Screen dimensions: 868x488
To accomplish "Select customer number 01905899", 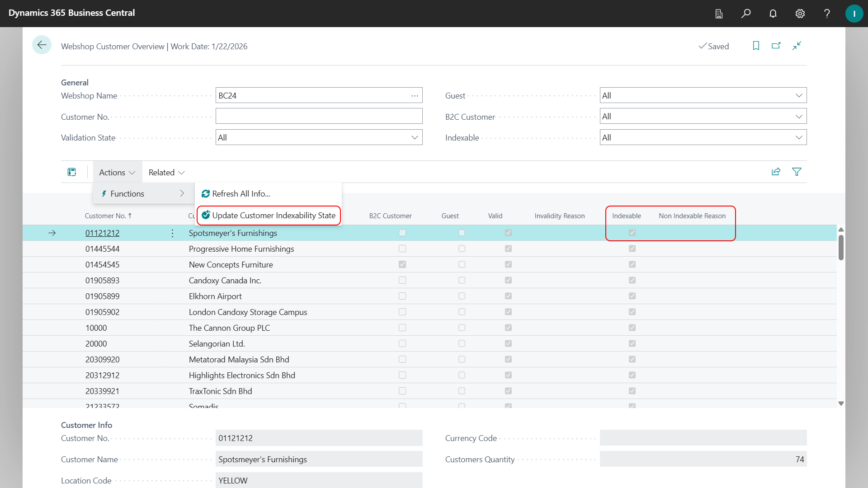I will (x=102, y=296).
